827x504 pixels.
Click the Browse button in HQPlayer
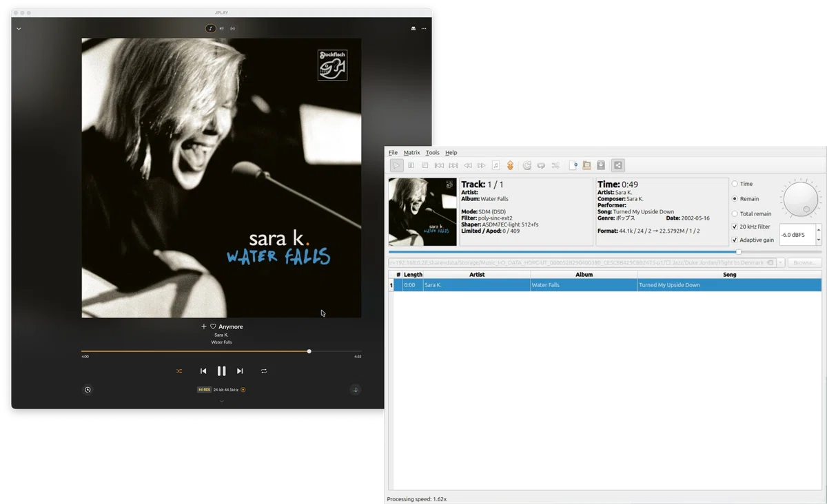804,262
